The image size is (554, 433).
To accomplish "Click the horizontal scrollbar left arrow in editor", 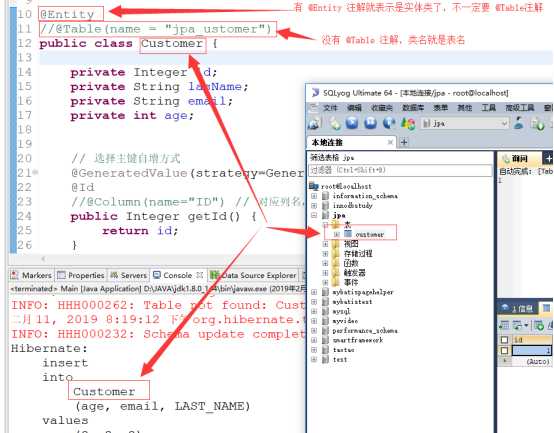I will tap(43, 259).
